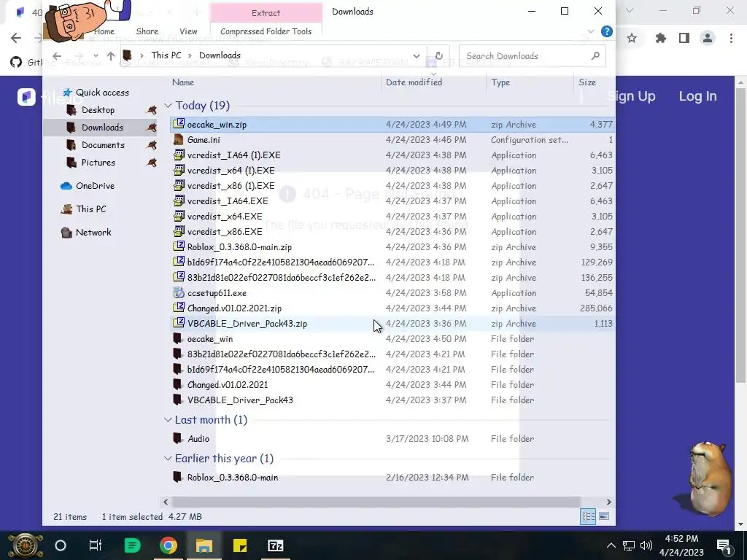Open the sticky notes taskbar icon
Image resolution: width=747 pixels, height=560 pixels.
pos(239,545)
